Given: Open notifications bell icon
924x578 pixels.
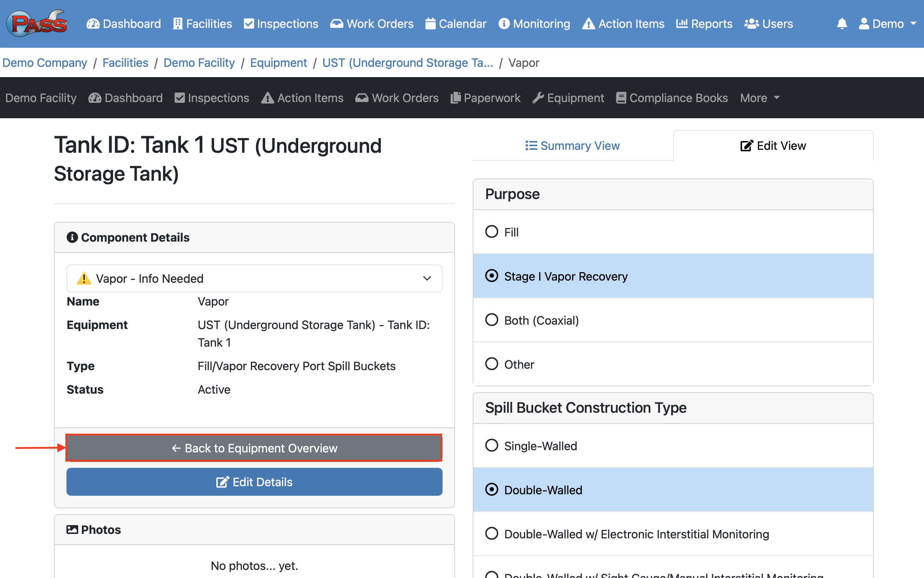Looking at the screenshot, I should point(841,24).
